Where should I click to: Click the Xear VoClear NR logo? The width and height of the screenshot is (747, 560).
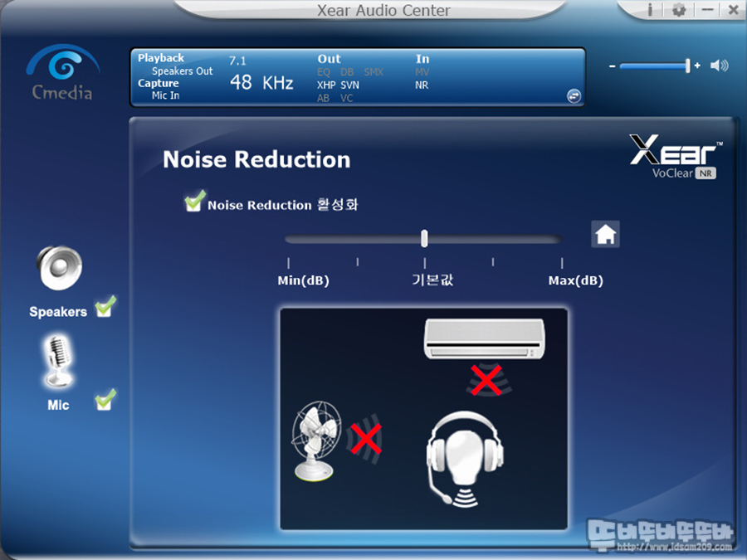676,156
